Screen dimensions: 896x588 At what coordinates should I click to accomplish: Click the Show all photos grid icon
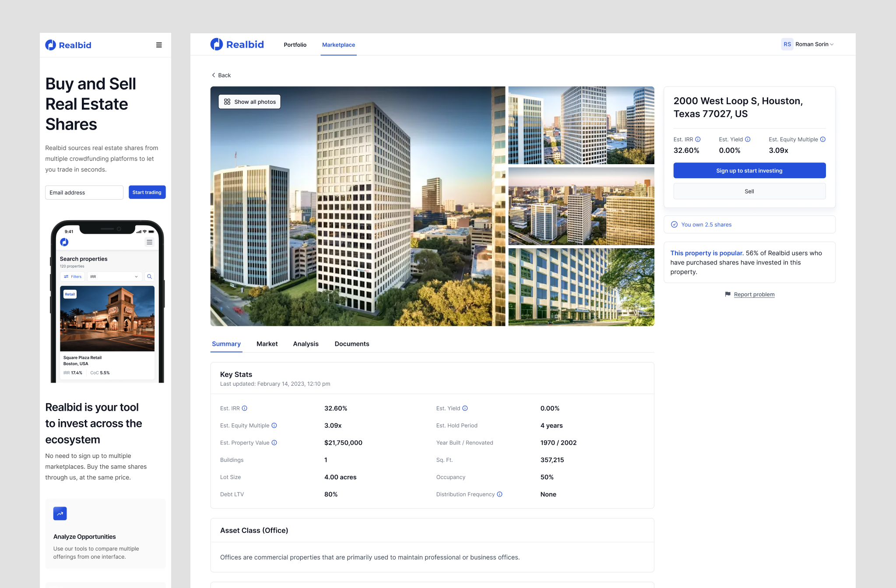[227, 101]
